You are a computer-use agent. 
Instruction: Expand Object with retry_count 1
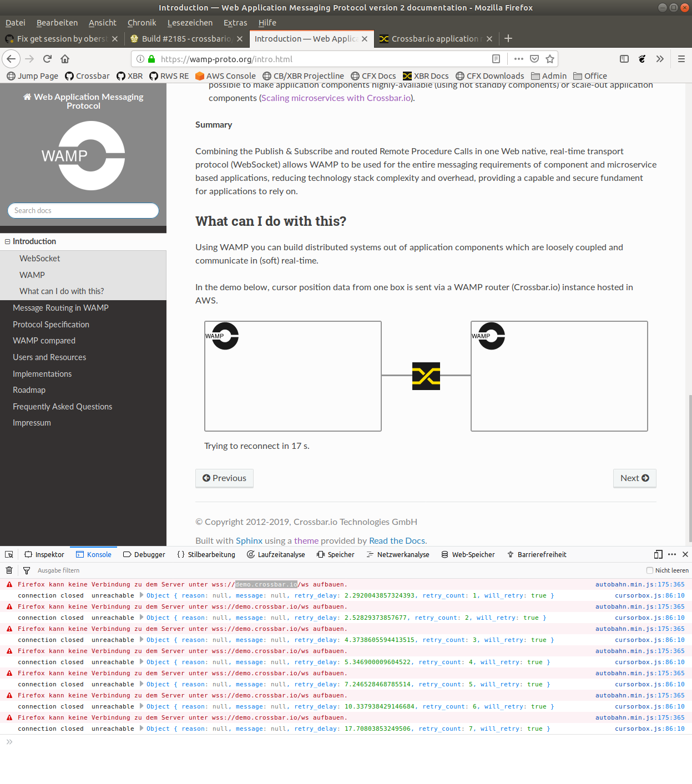tap(142, 595)
